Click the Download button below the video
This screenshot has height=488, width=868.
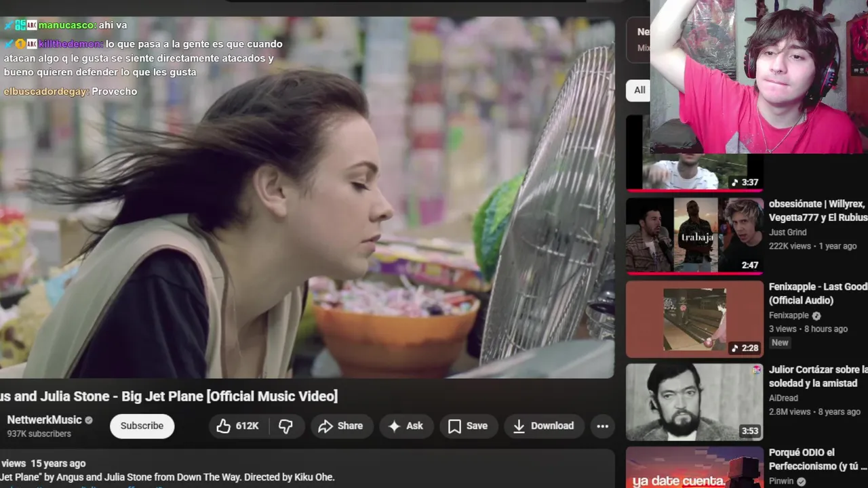(x=544, y=426)
